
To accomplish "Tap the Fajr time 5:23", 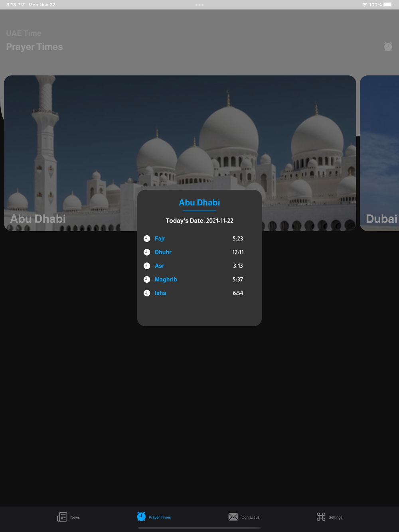I will [x=238, y=238].
